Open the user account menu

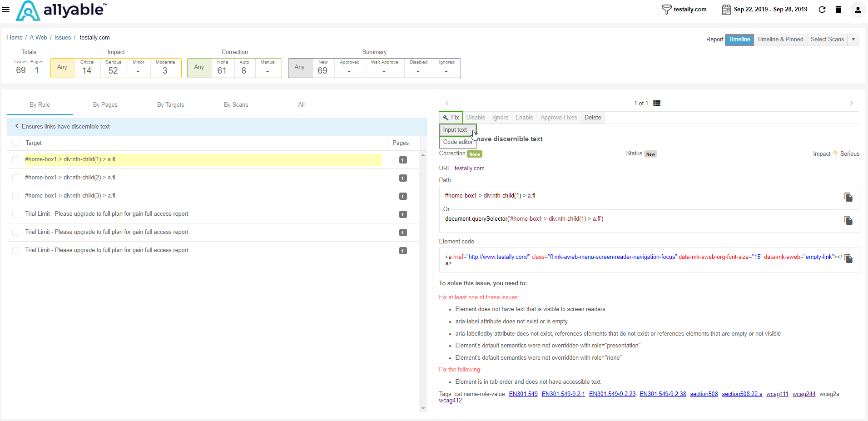858,10
